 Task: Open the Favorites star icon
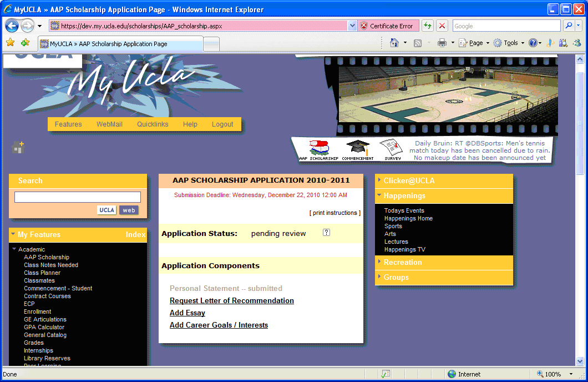pos(10,43)
